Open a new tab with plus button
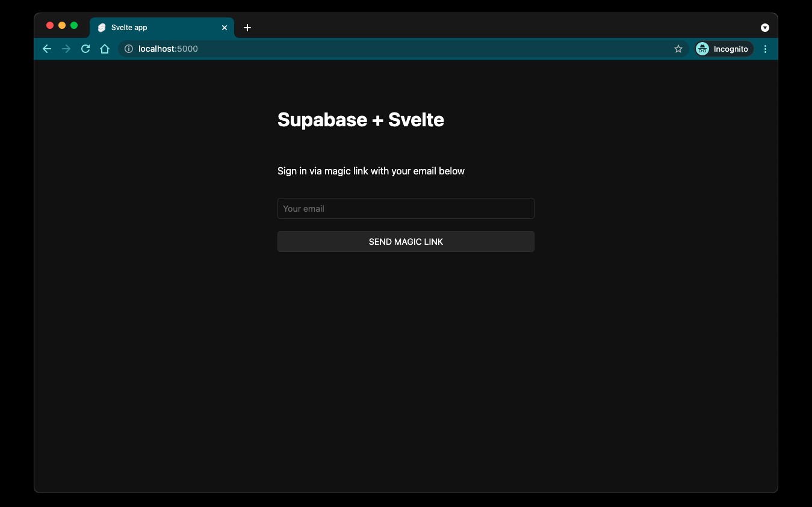The height and width of the screenshot is (507, 812). pos(247,28)
